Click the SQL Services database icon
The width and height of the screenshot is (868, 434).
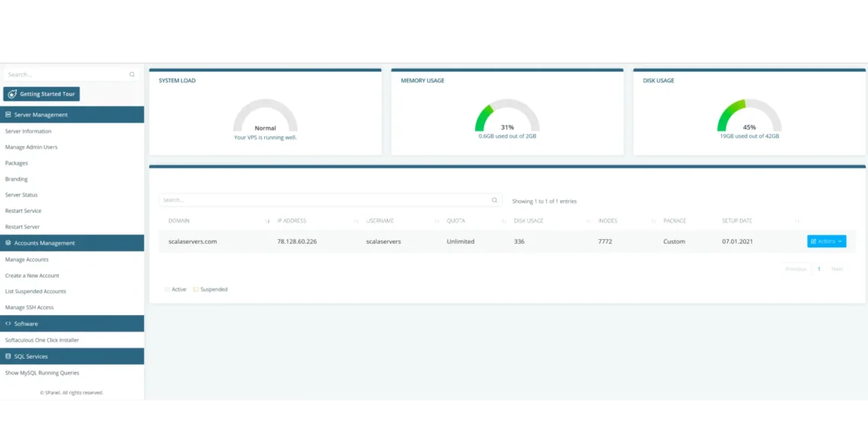point(8,356)
